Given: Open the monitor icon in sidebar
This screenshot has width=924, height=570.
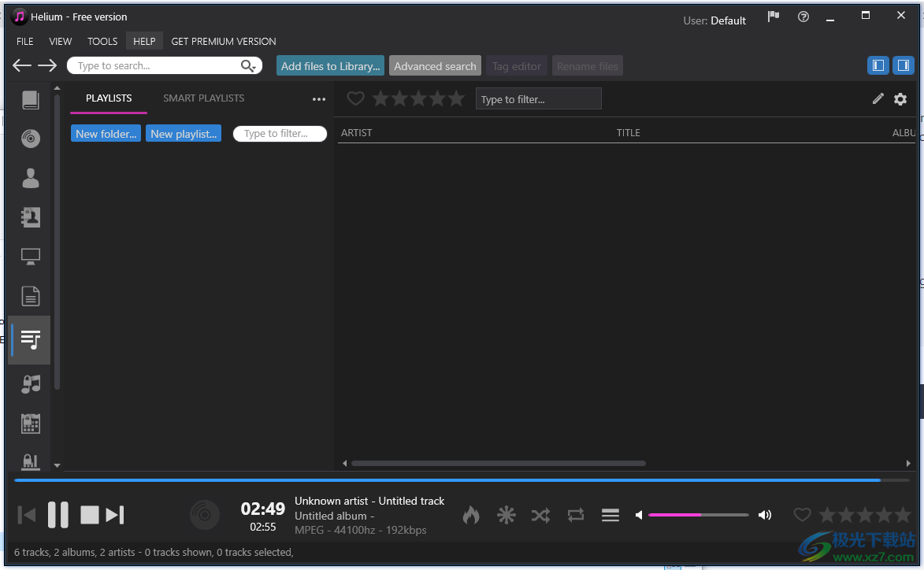Looking at the screenshot, I should 31,257.
